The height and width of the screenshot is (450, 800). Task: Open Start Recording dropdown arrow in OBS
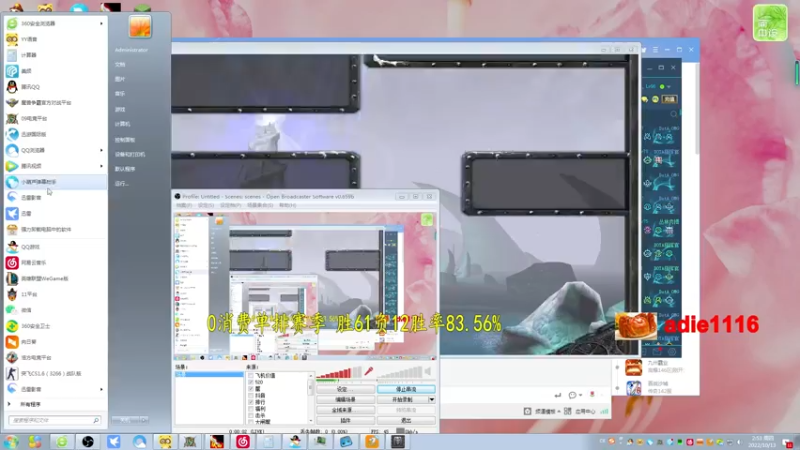pos(432,399)
